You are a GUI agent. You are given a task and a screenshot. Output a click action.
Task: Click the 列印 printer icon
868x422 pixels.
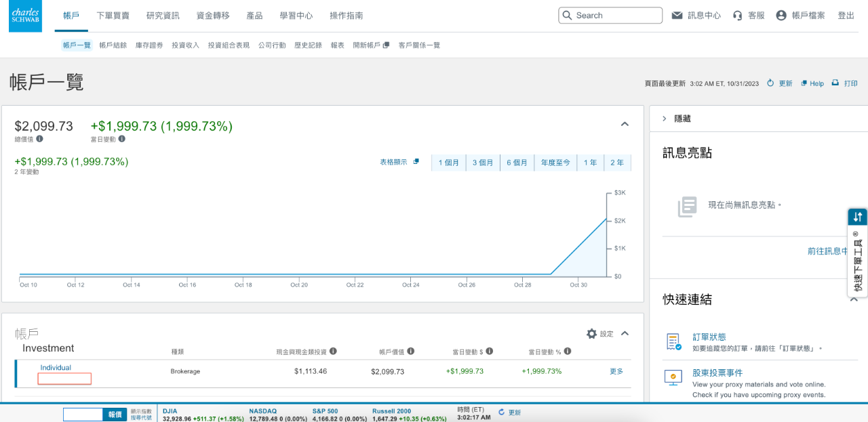835,83
